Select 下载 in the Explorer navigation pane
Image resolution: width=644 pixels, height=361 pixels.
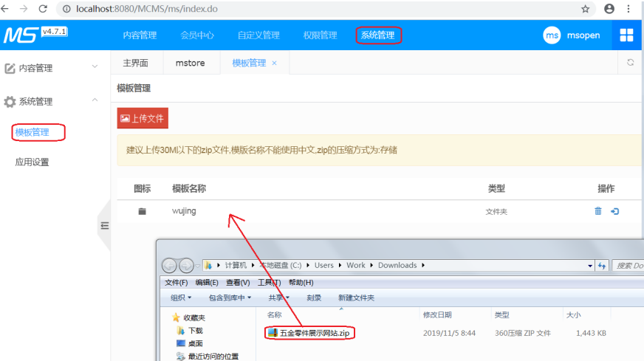coord(196,331)
